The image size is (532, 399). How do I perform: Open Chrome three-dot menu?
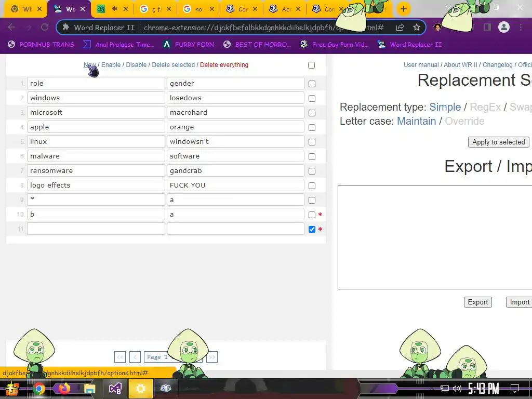pyautogui.click(x=521, y=27)
